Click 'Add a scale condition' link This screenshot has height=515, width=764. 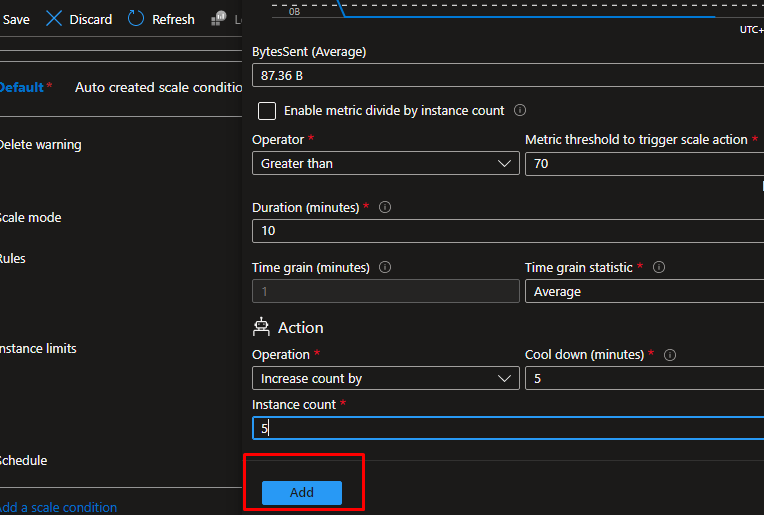pyautogui.click(x=58, y=507)
